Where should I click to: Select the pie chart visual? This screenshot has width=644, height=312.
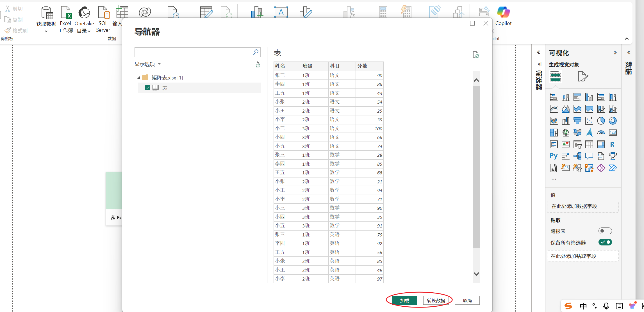601,121
